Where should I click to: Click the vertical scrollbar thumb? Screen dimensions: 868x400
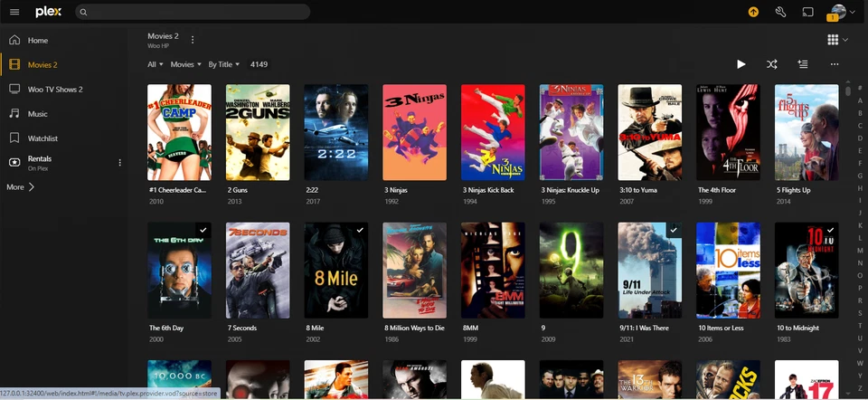click(847, 90)
